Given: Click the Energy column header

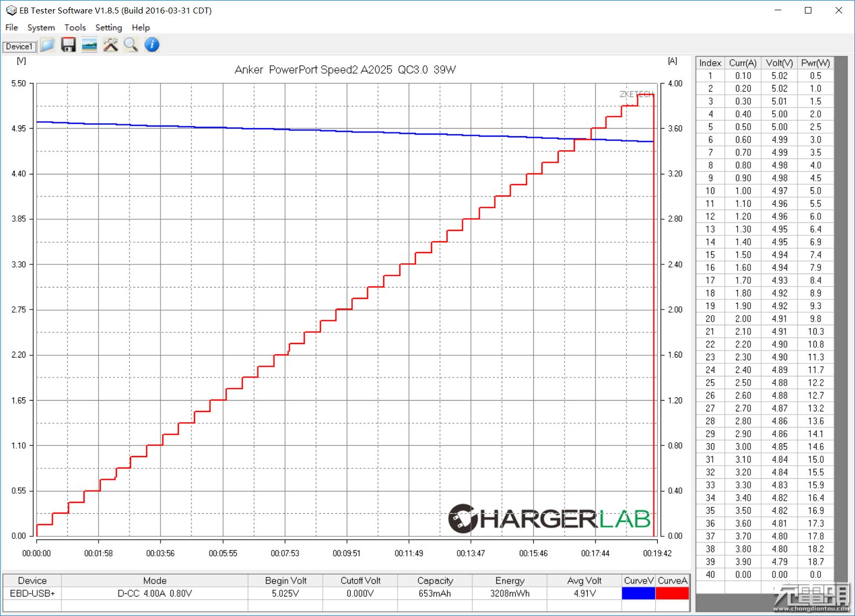Looking at the screenshot, I should 510,580.
